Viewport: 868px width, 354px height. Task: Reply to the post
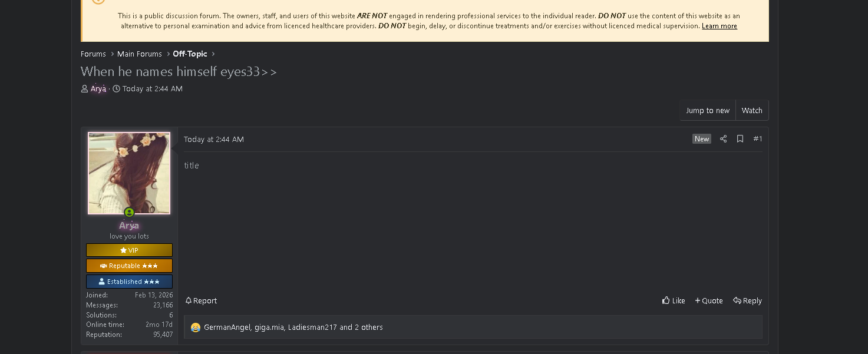[x=747, y=301]
